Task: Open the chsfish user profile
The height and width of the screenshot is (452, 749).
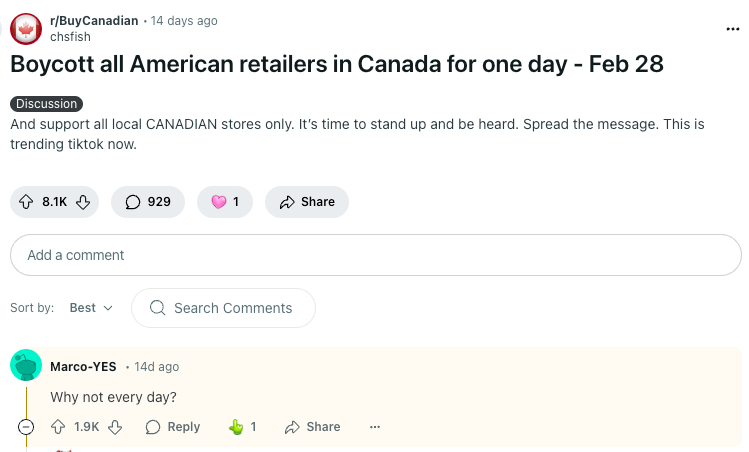Action: click(x=70, y=37)
